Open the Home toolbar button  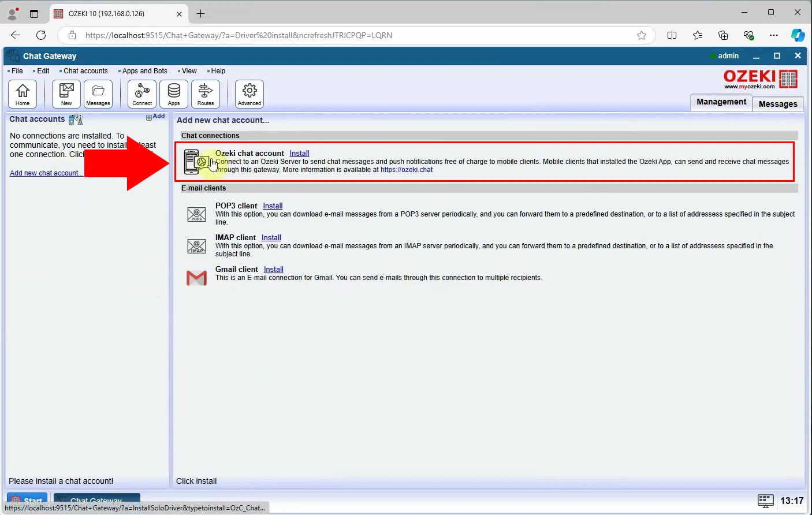(23, 94)
